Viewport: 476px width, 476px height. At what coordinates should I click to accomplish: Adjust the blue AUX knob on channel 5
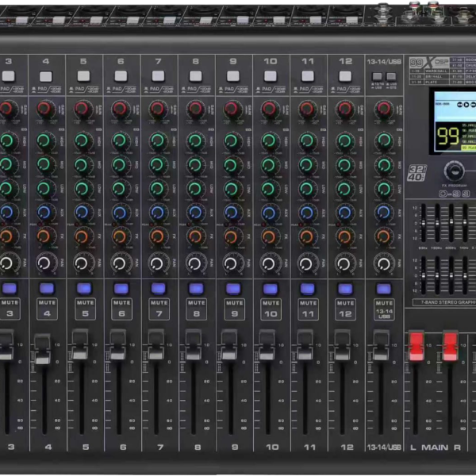[x=82, y=212]
